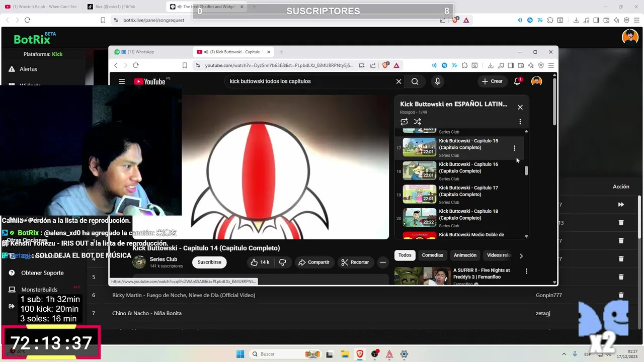Open the Series Club channel name link
644x362 pixels.
(164, 259)
